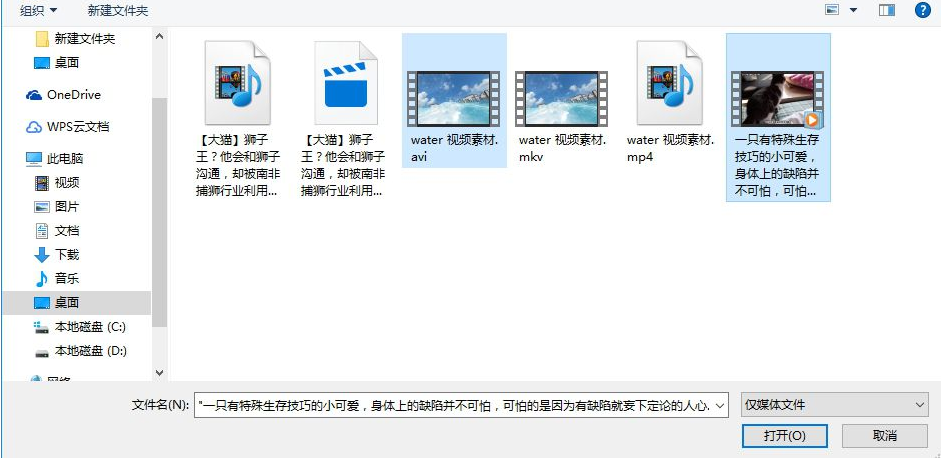The width and height of the screenshot is (941, 460).
Task: Select the first 【大猫】狮子王 media file icon
Action: (x=238, y=83)
